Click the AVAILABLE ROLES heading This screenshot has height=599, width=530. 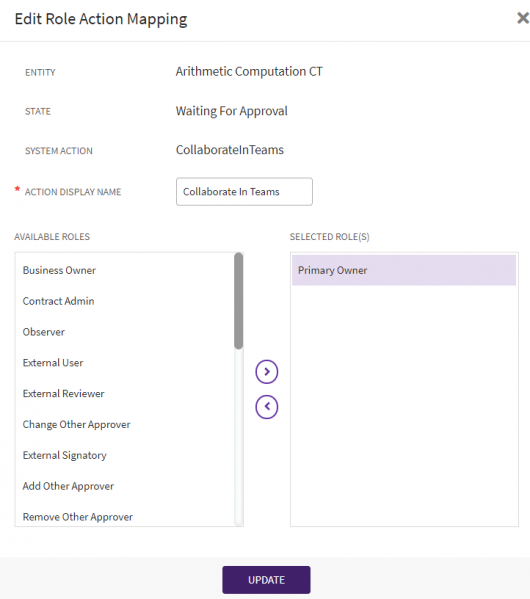coord(52,237)
